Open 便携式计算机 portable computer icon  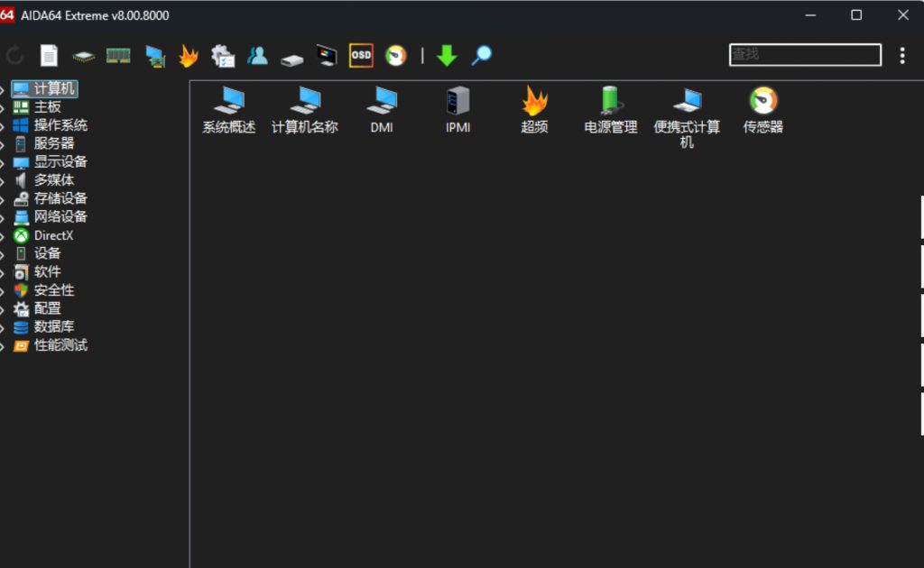coord(687,117)
